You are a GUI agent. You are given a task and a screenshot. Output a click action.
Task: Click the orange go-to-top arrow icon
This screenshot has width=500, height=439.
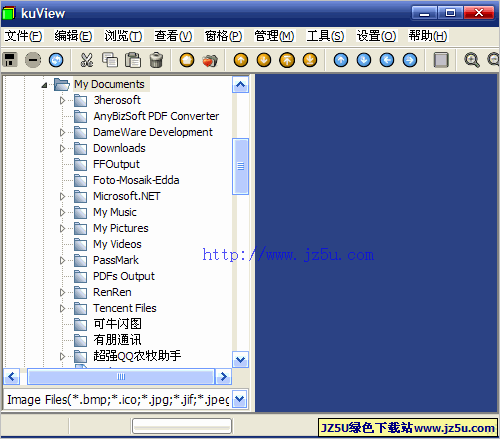click(287, 60)
